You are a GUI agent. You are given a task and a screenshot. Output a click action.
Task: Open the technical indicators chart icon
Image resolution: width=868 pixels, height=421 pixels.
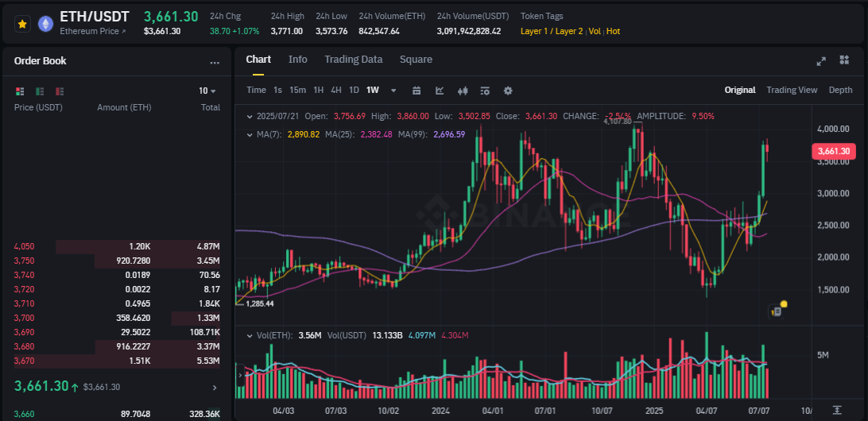(440, 91)
